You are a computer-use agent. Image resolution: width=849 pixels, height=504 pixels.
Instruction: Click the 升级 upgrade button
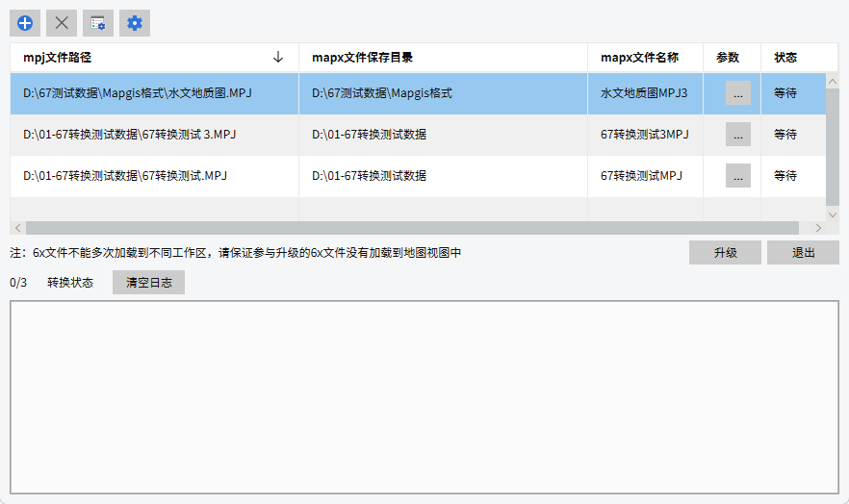point(725,253)
